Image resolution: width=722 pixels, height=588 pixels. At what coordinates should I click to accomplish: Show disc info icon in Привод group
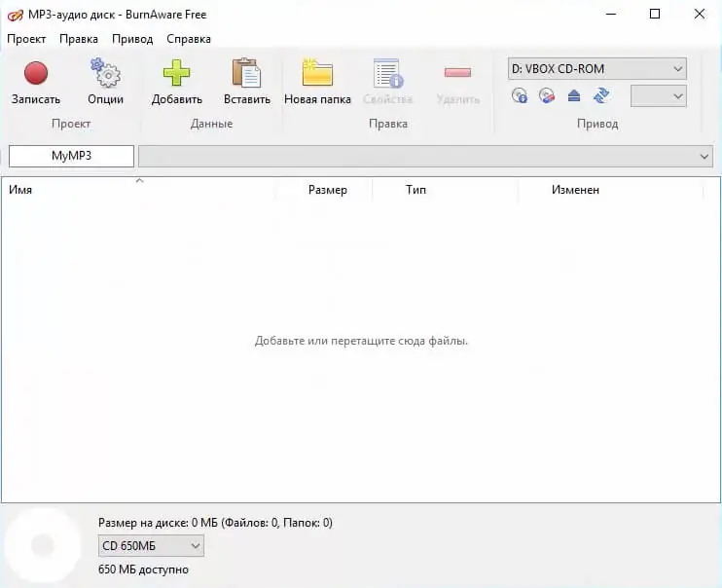(520, 95)
